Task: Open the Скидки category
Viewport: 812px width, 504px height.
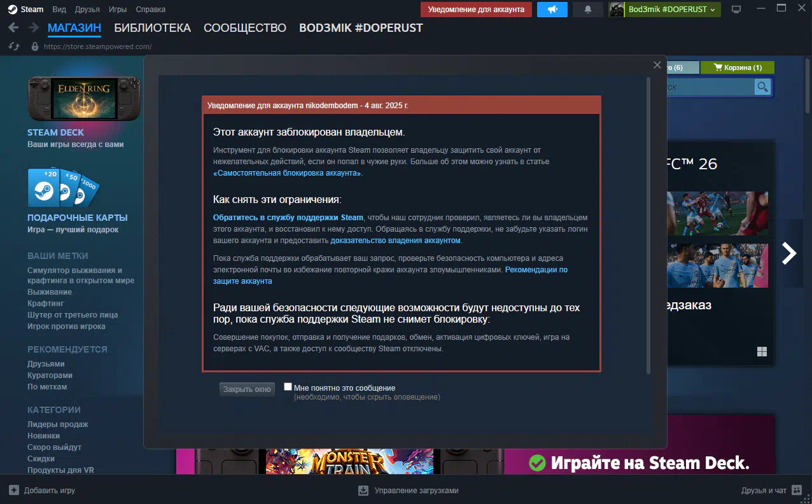Action: (41, 459)
